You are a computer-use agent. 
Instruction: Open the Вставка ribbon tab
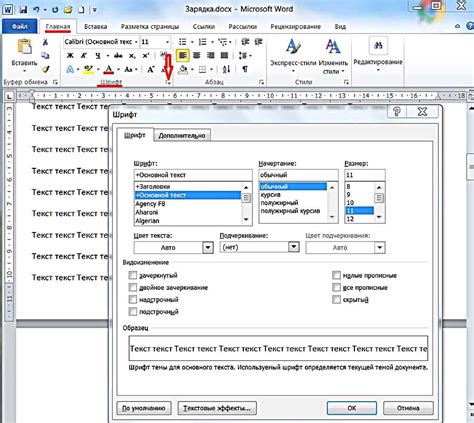[96, 26]
